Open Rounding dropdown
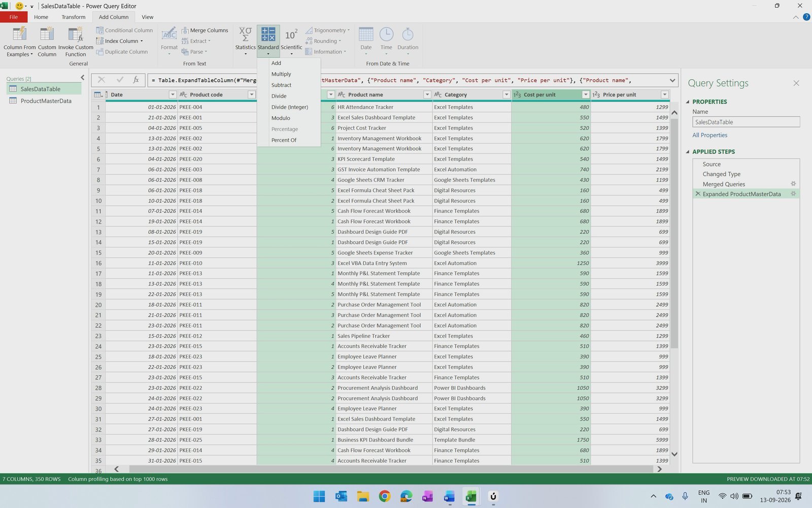812x508 pixels. pyautogui.click(x=323, y=41)
